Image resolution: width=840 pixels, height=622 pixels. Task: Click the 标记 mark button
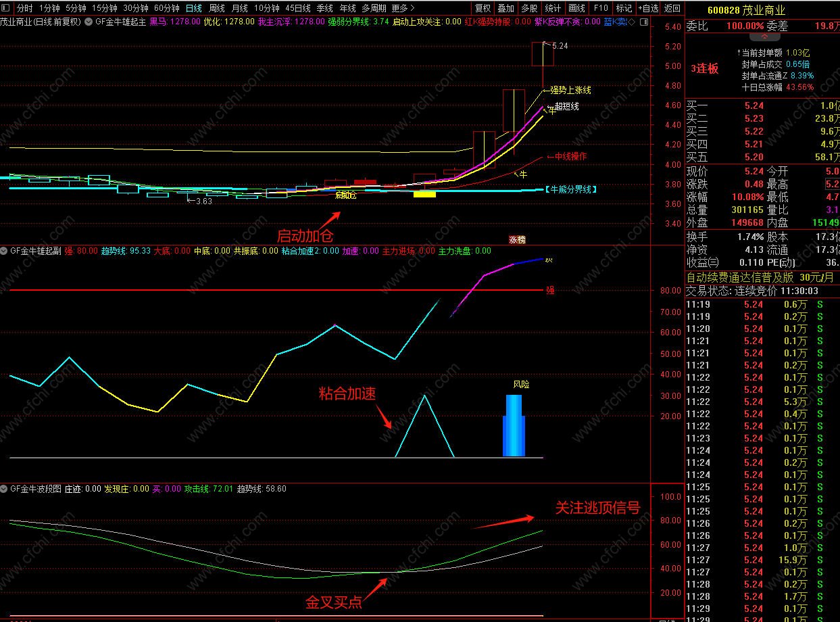(x=624, y=8)
